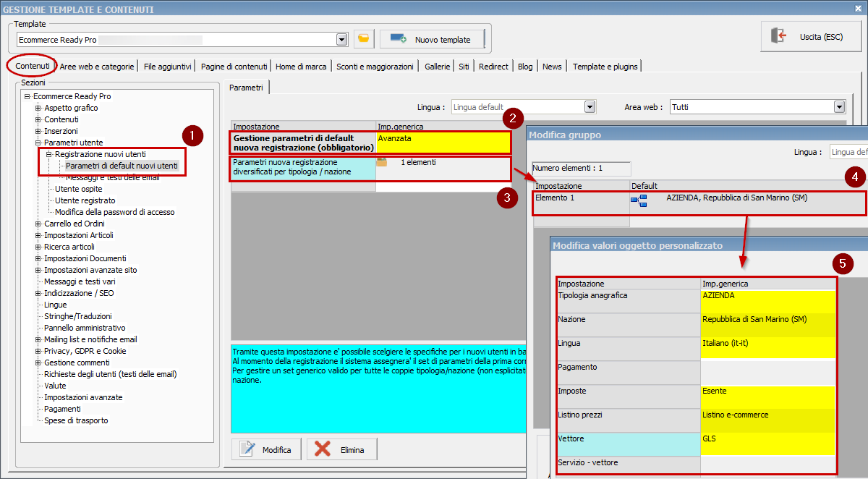Go to the File aggiuntivi tab
The width and height of the screenshot is (868, 479).
tap(167, 67)
